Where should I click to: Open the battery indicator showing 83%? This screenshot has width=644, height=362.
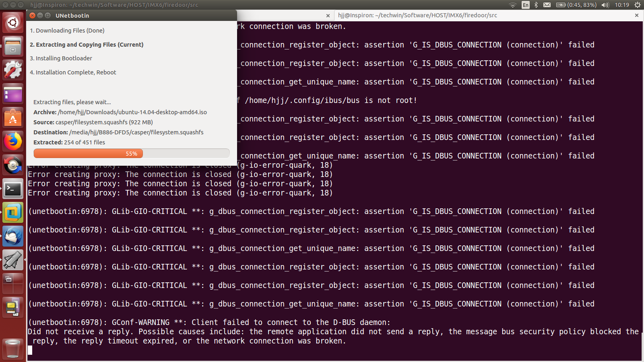tap(576, 5)
